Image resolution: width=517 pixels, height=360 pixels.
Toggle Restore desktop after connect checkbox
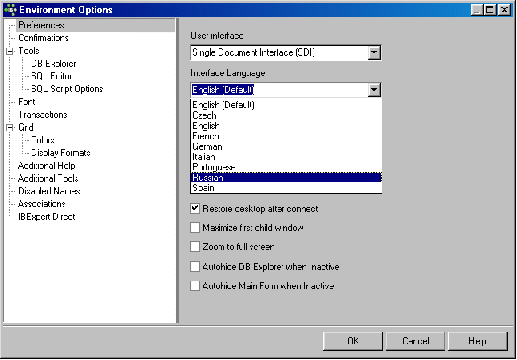tap(195, 209)
